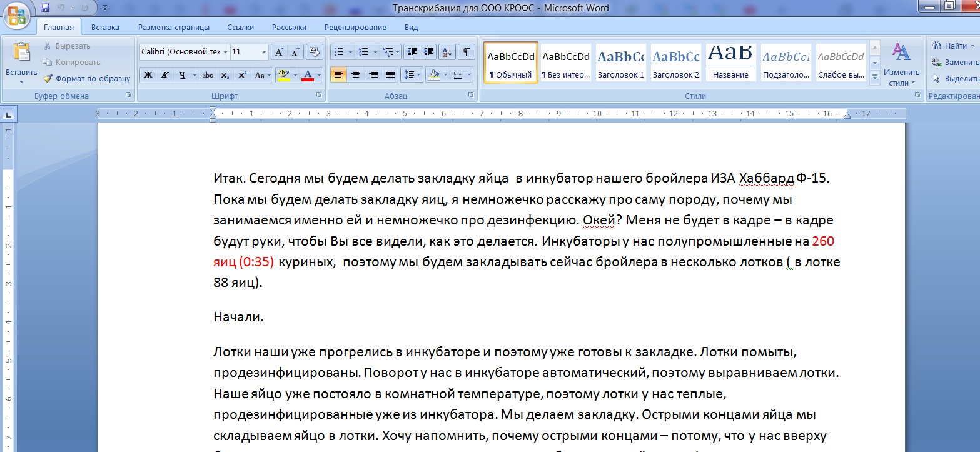Toggle italic (К) formatting
Viewport: 980px width, 452px height.
tap(164, 75)
